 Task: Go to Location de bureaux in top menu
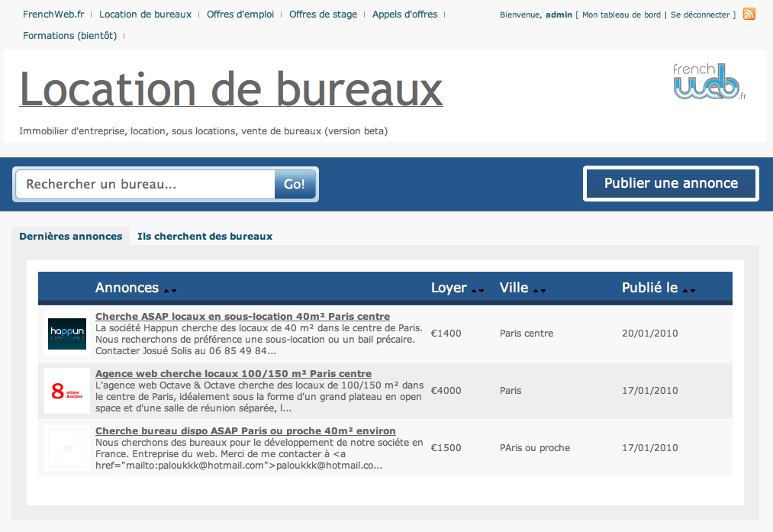coord(146,15)
